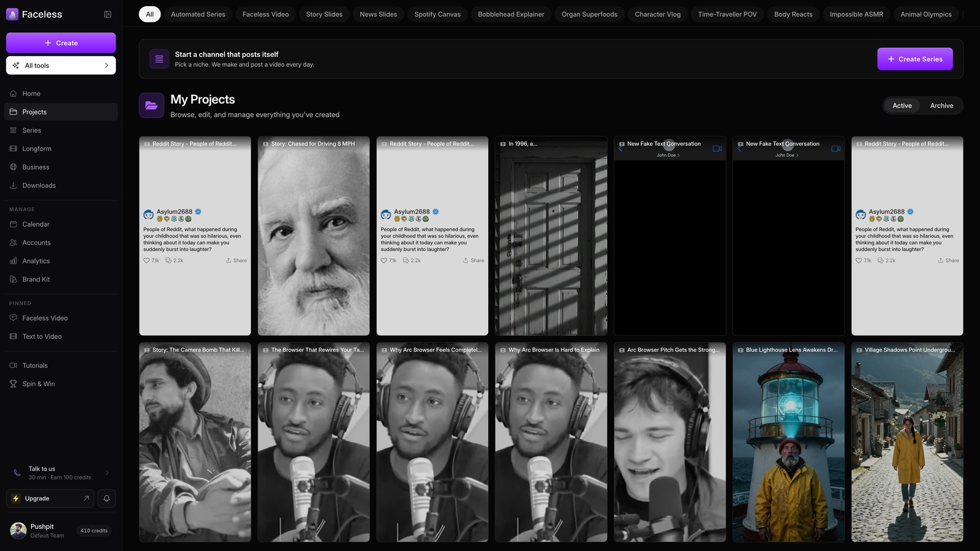Screen dimensions: 980x551
Task: Open Arc Browser Pitch Gets the Strong project
Action: click(669, 442)
